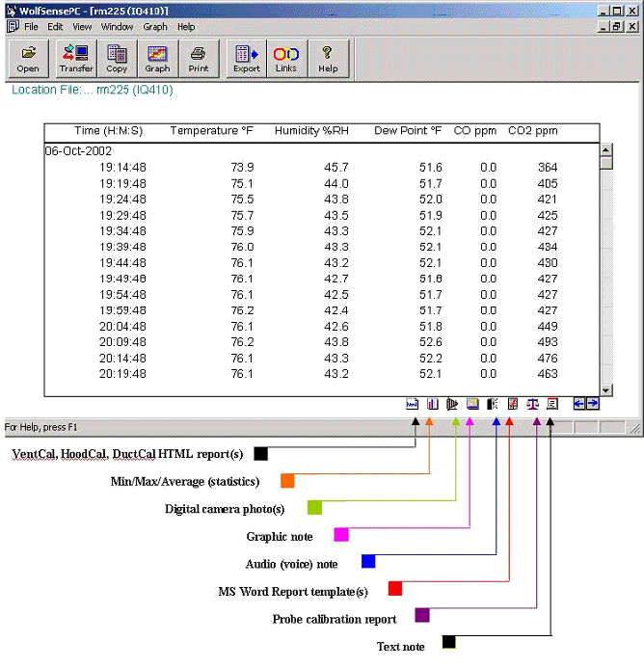Click humidity value 45.7
644x668 pixels.
tap(336, 168)
